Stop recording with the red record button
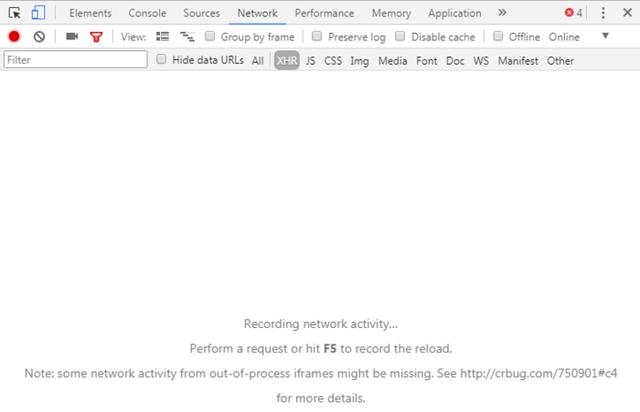The width and height of the screenshot is (640, 412). tap(14, 37)
